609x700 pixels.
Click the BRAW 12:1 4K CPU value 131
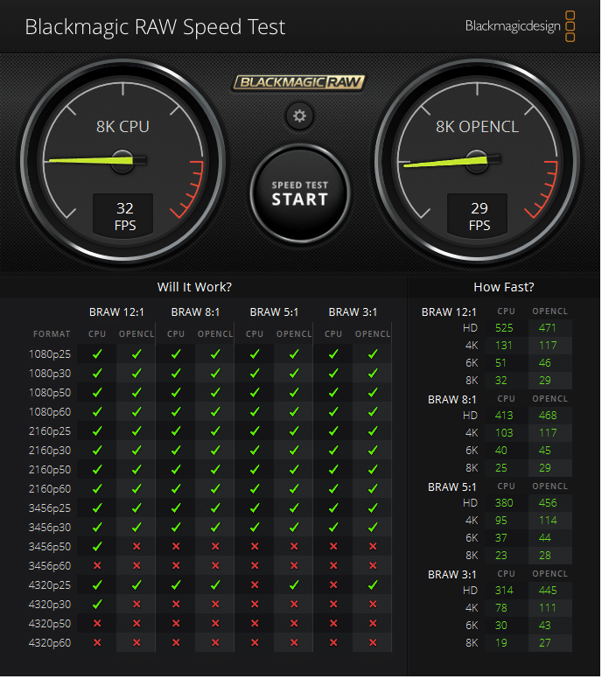point(504,346)
